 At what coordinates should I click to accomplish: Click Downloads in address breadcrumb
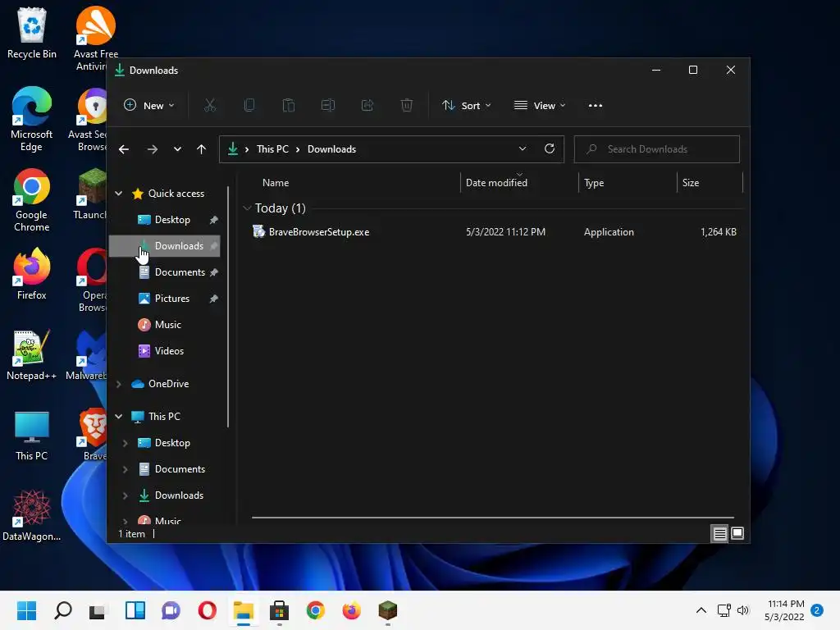tap(331, 149)
